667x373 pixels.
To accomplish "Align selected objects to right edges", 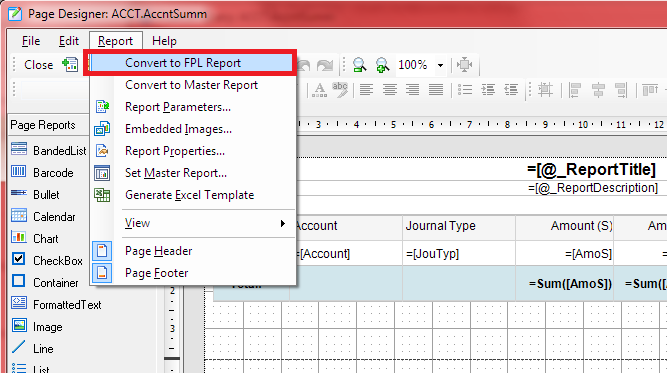I will [621, 90].
